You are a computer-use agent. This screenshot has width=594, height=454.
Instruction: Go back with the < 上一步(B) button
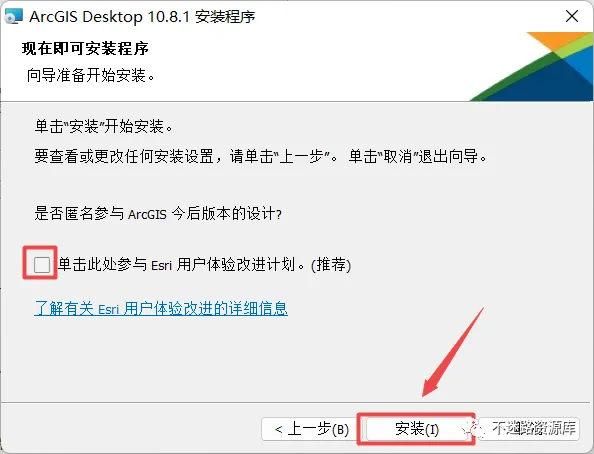311,429
